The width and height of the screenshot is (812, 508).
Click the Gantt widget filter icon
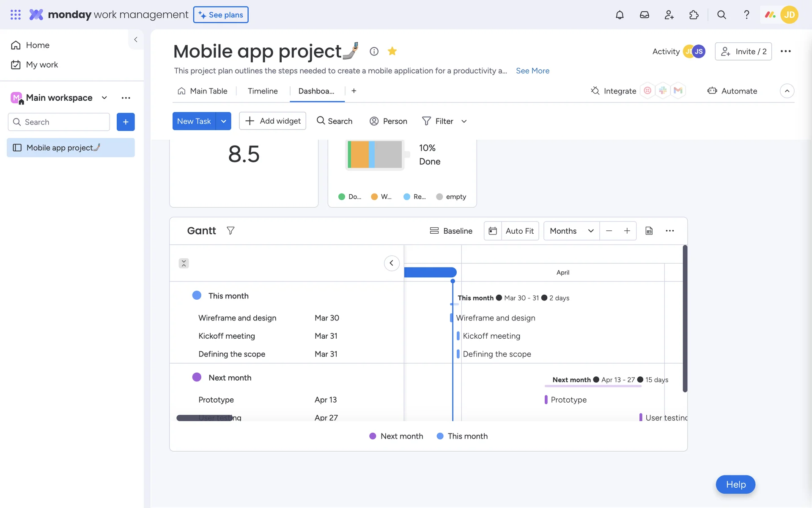230,231
